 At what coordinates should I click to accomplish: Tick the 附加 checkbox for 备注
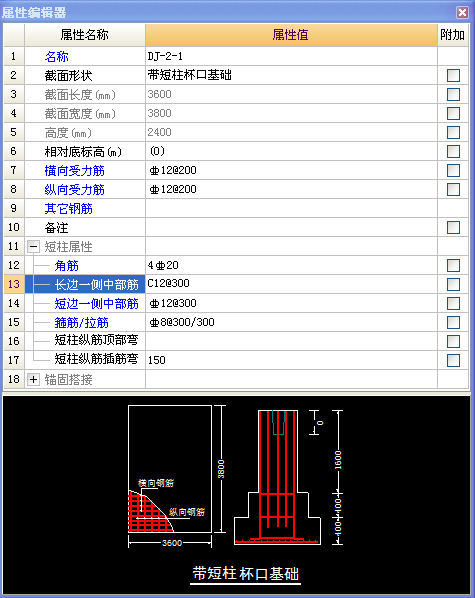click(x=453, y=227)
